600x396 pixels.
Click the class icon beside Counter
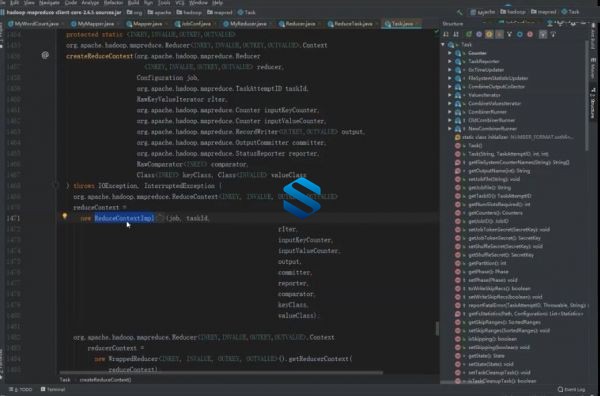tap(458, 53)
